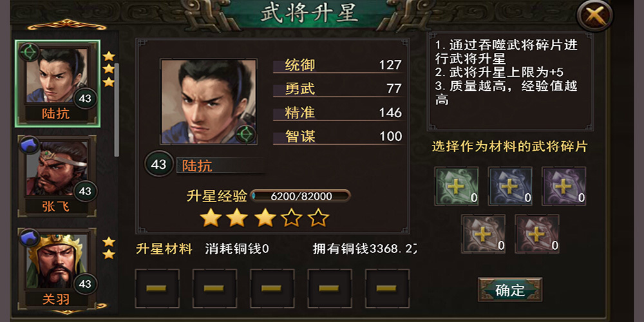Screen dimensions: 644x322
Task: Click the general list scrollbar
Action: tap(117, 110)
